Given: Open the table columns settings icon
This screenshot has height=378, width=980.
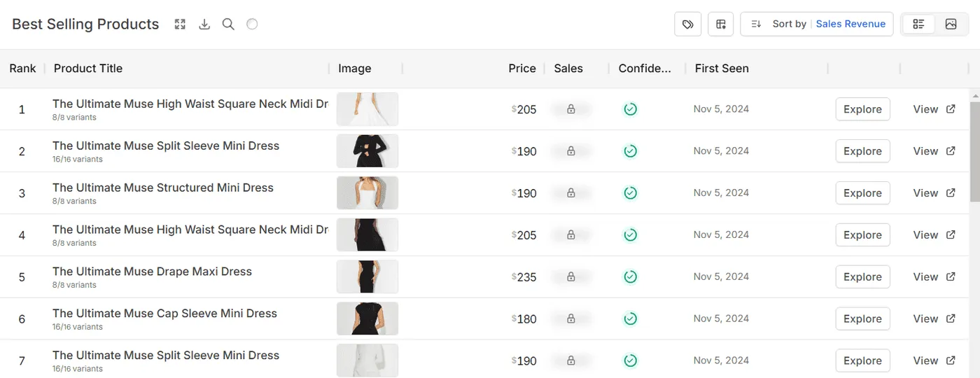Looking at the screenshot, I should pyautogui.click(x=720, y=24).
